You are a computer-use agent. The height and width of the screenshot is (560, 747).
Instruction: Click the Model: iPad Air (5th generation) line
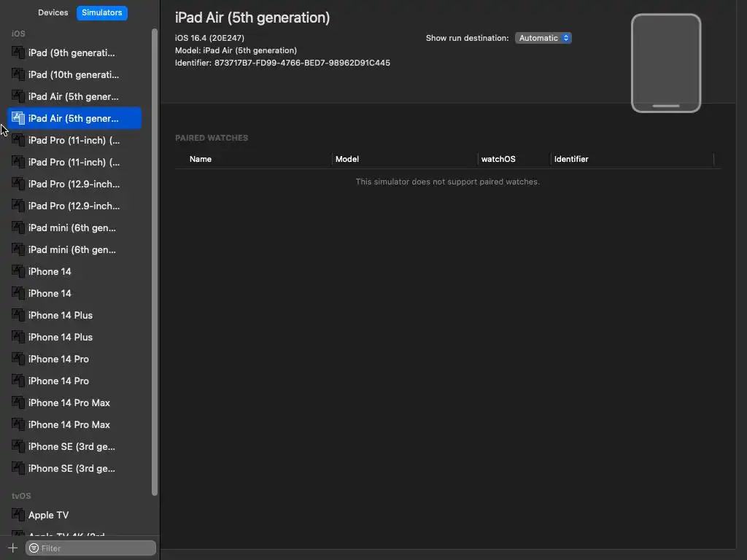point(236,50)
